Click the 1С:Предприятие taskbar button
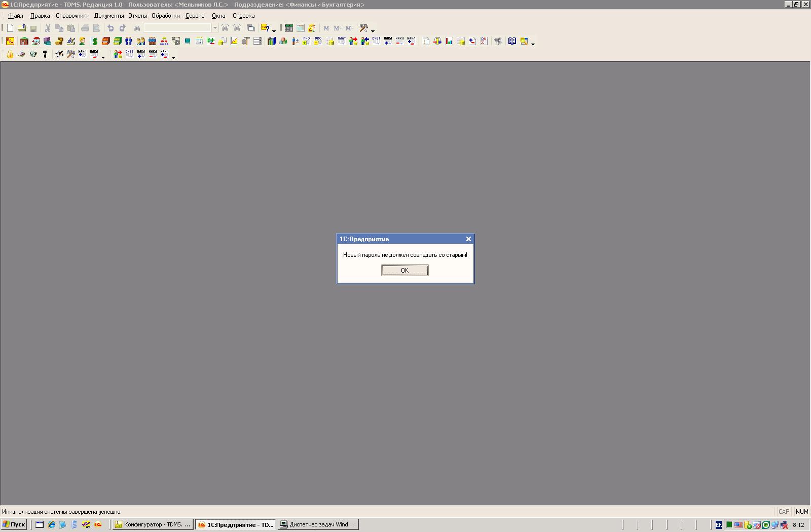 coord(236,524)
